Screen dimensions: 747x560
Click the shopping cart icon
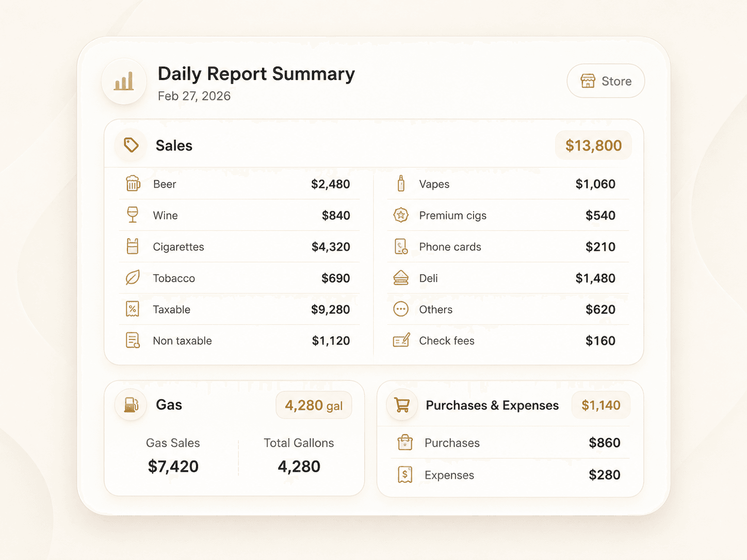(402, 405)
